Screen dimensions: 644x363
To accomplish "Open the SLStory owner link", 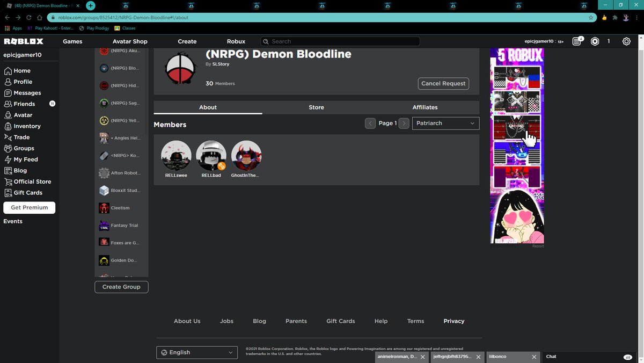I will coord(222,64).
